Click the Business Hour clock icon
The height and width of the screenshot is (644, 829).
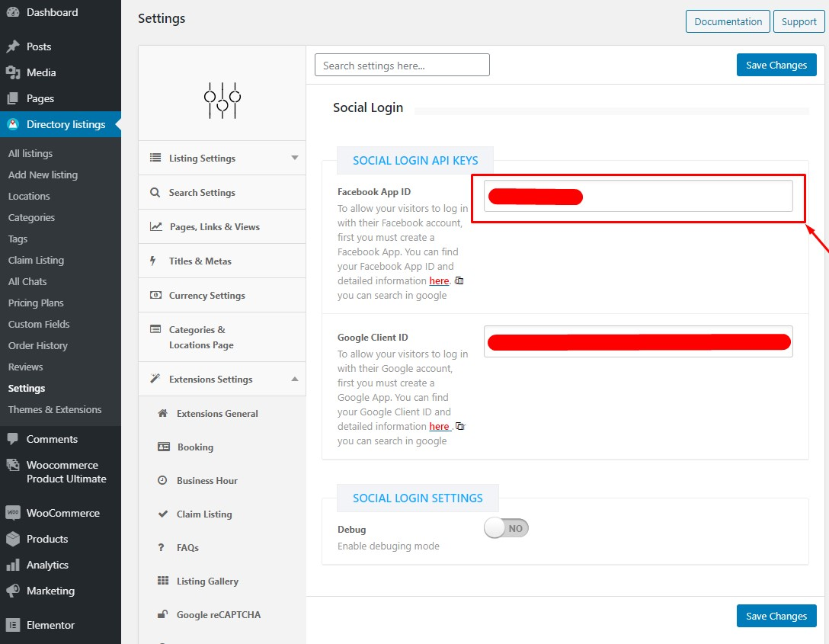click(x=162, y=480)
